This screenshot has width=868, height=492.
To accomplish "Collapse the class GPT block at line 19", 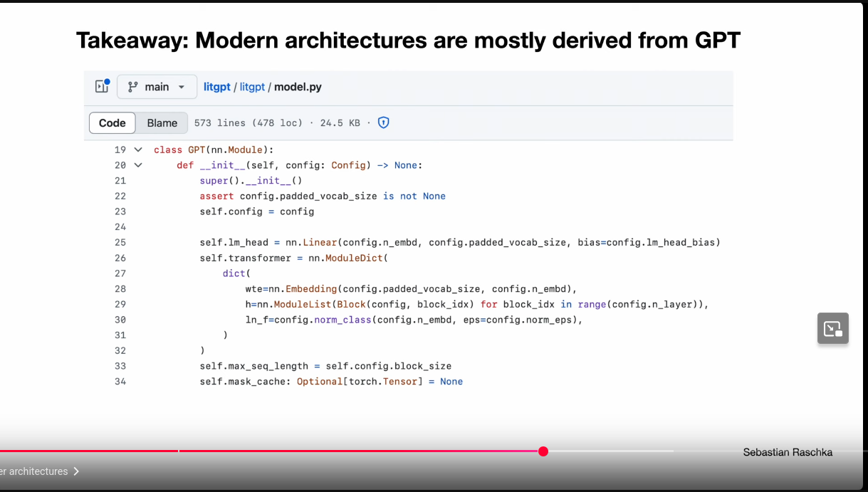I will (138, 150).
